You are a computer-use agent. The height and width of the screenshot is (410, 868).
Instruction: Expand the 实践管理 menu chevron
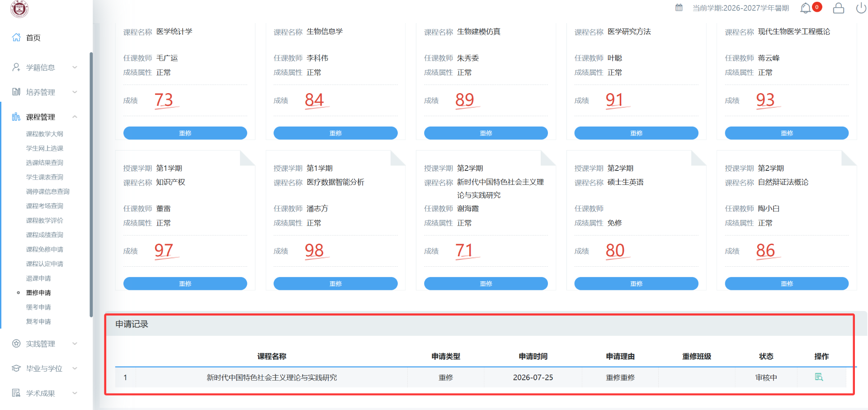pyautogui.click(x=75, y=344)
